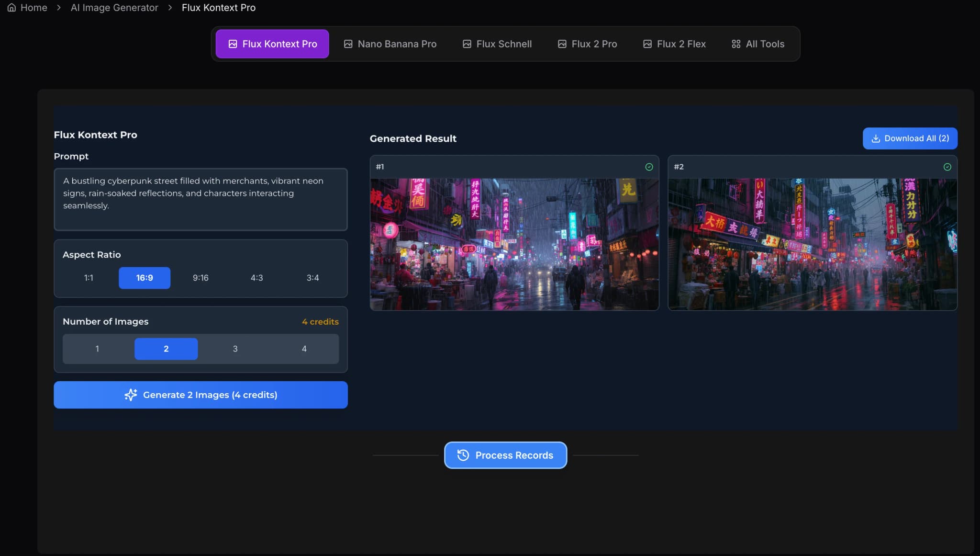Go to AI Image Generator breadcrumb link
Viewport: 980px width, 556px height.
point(114,8)
